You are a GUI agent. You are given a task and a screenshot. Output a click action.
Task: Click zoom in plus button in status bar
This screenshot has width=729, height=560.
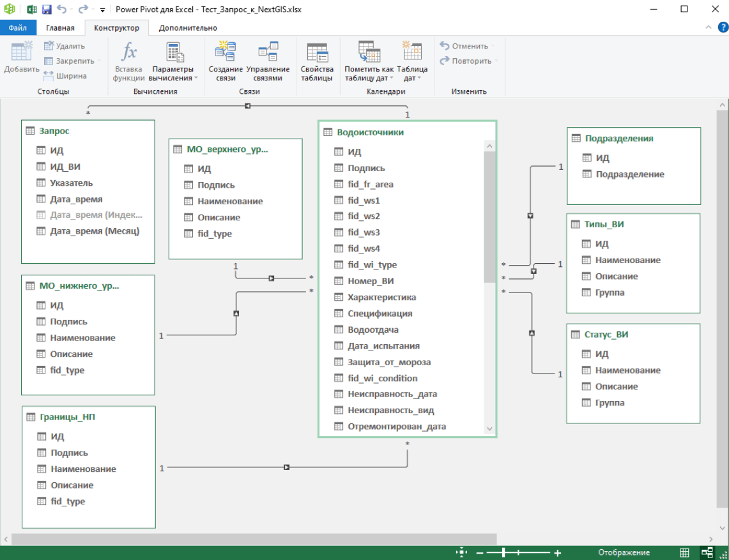tap(557, 553)
